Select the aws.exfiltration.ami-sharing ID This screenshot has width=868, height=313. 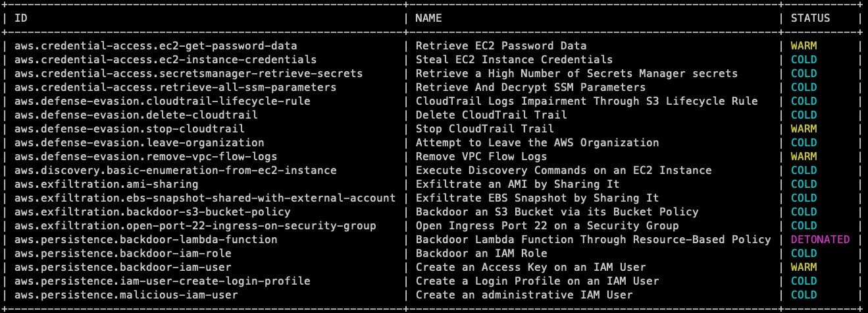(x=106, y=185)
